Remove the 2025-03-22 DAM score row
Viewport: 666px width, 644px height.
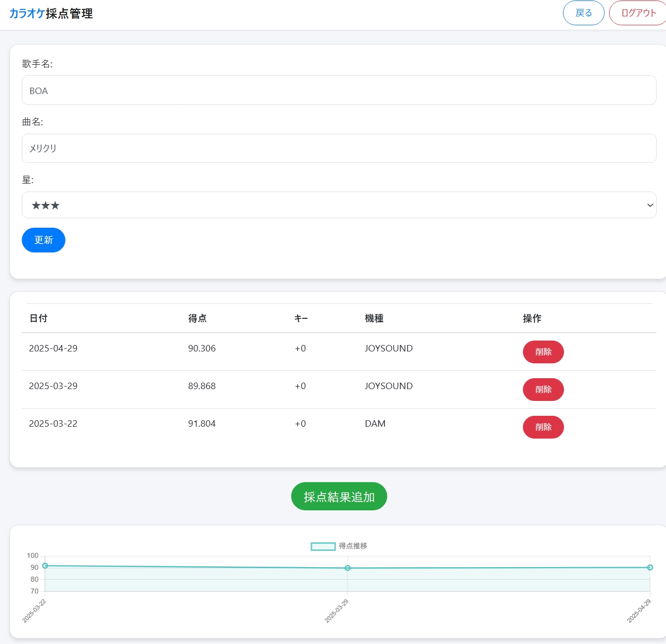tap(543, 427)
